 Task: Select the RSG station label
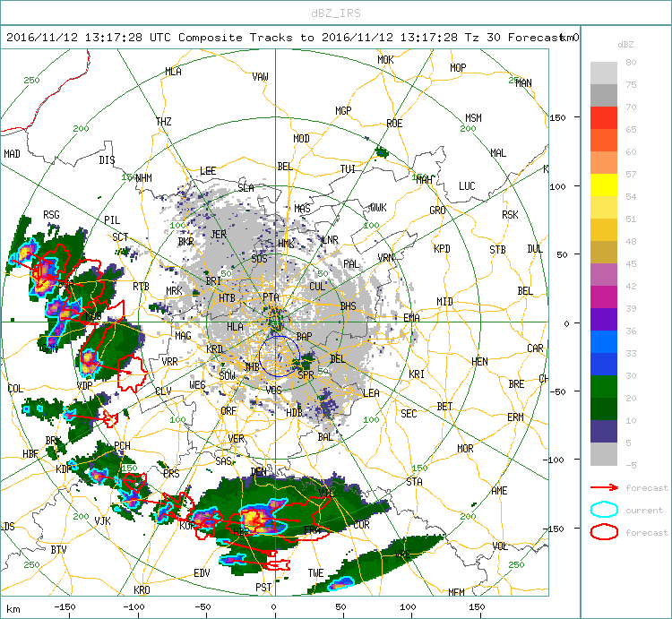coord(51,215)
